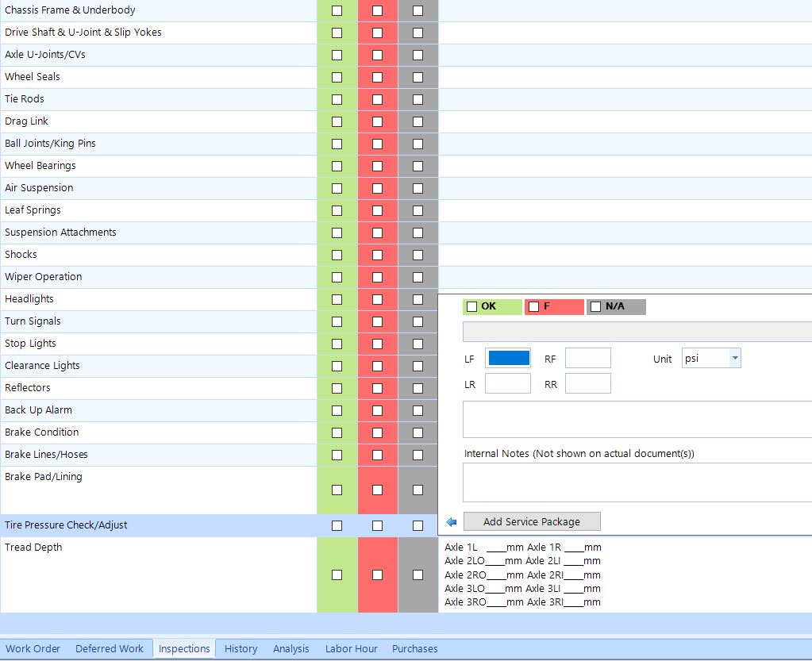Switch to the Work Order tab

point(33,648)
